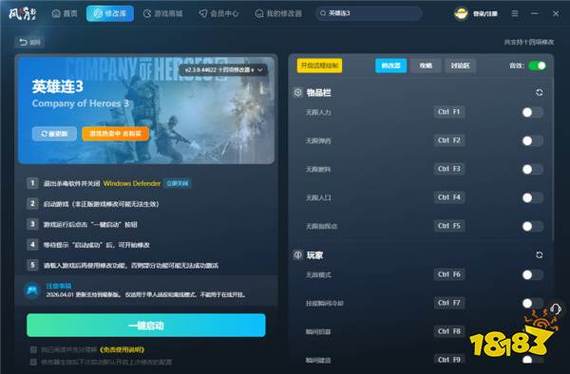Minimize the trainer window
This screenshot has height=374, width=570.
[534, 13]
